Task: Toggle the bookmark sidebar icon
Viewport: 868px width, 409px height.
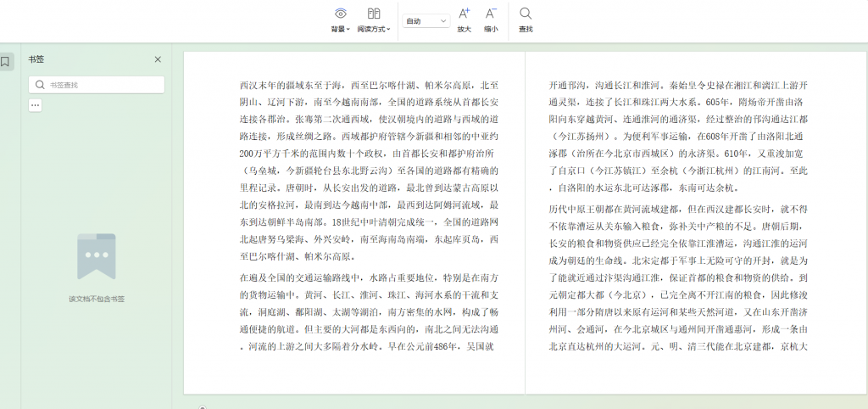Action: (5, 61)
